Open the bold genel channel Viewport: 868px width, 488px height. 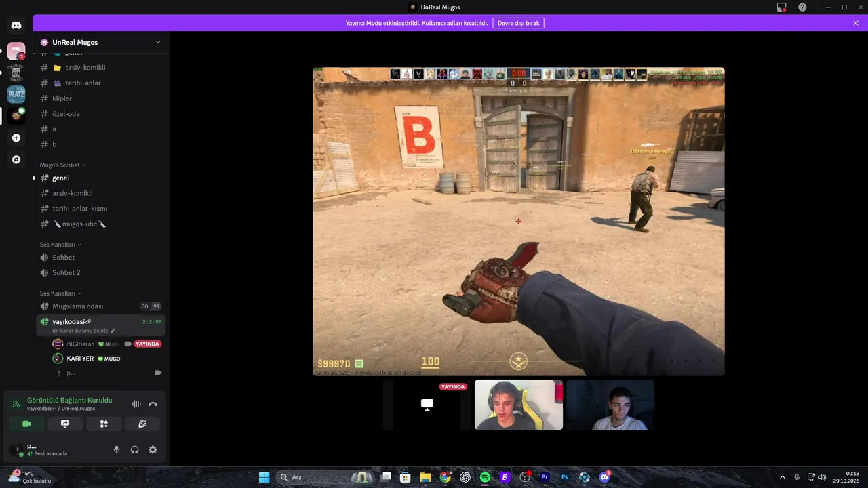101,178
